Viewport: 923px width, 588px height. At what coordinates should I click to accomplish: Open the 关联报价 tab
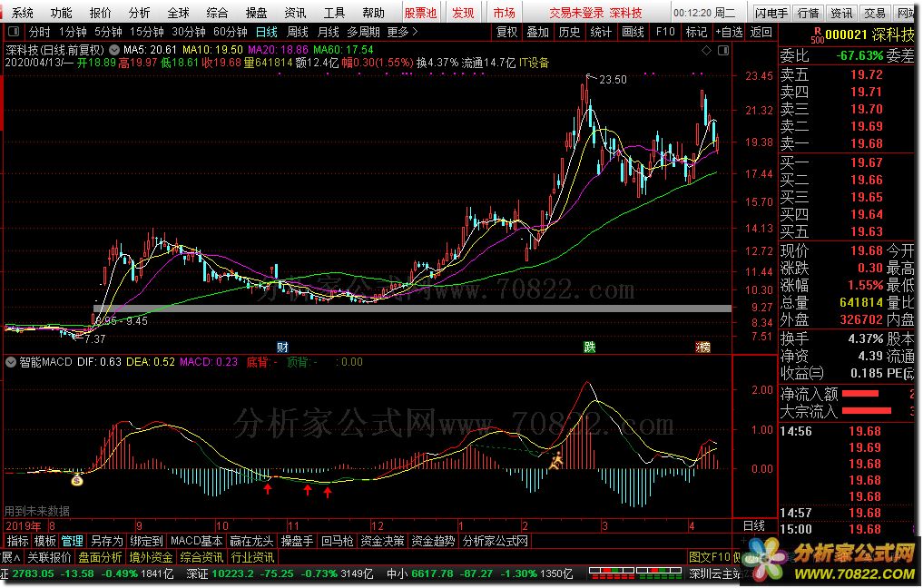pos(49,557)
